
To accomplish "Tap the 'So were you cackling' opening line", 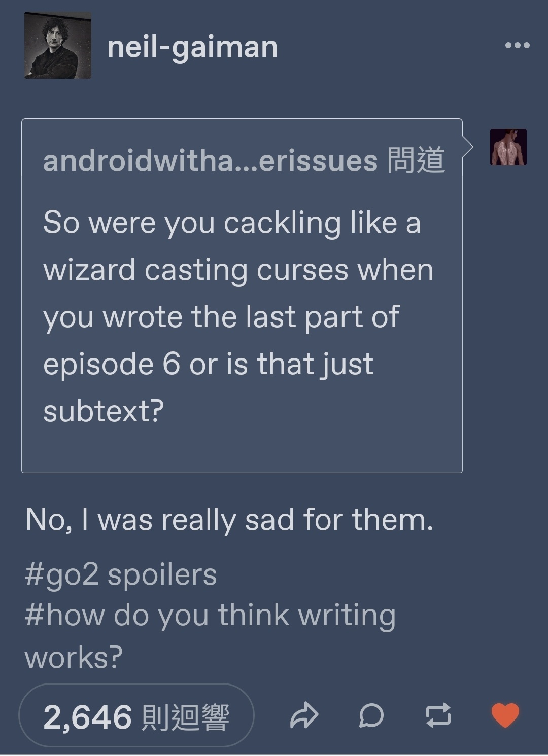I will click(232, 223).
